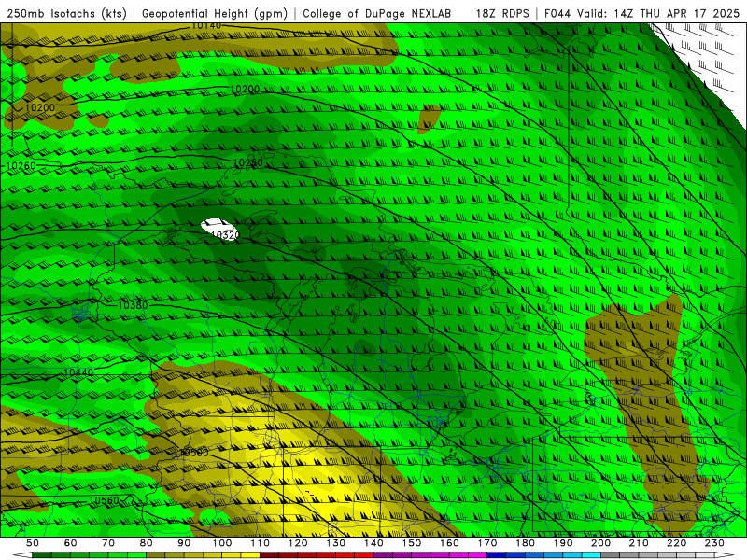Click the legend value 150

[412, 543]
